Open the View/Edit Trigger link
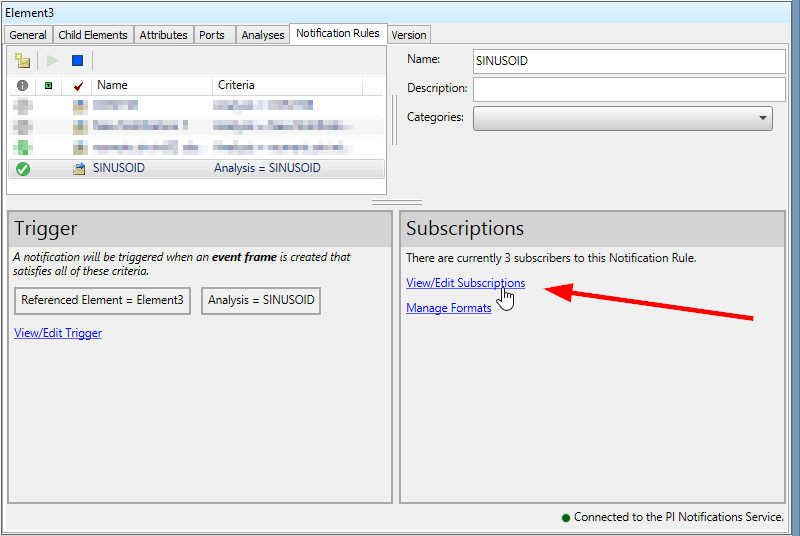 (x=58, y=333)
